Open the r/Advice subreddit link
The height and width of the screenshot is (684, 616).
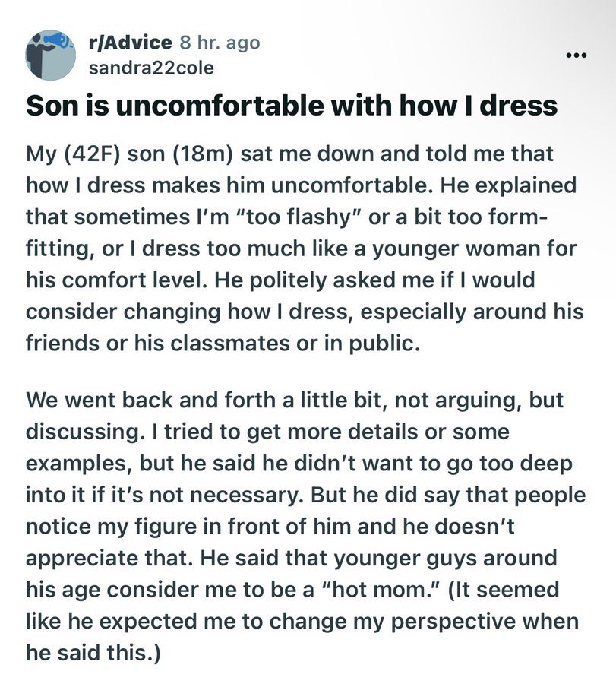click(x=130, y=43)
